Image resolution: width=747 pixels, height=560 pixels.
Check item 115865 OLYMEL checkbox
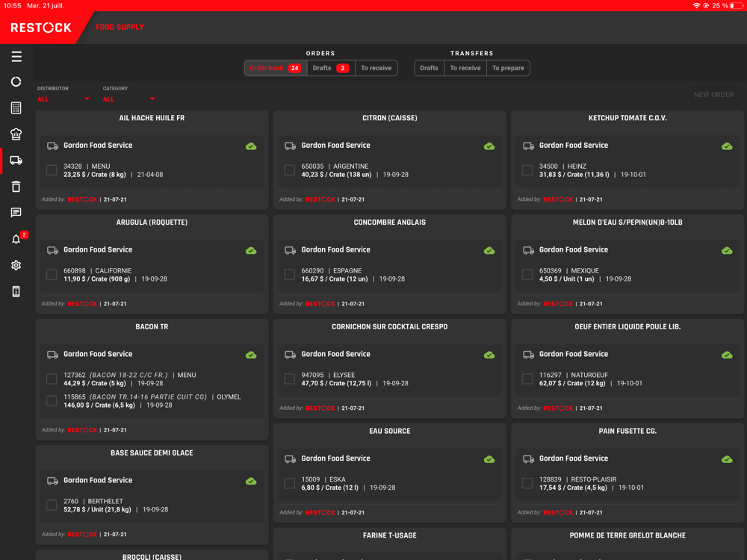coord(52,400)
